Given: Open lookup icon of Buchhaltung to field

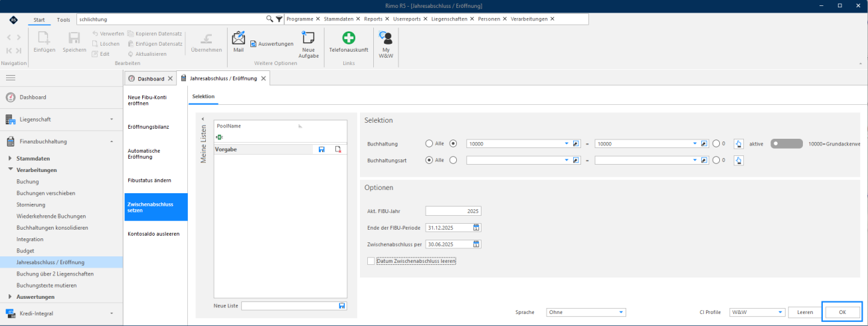Looking at the screenshot, I should (705, 143).
